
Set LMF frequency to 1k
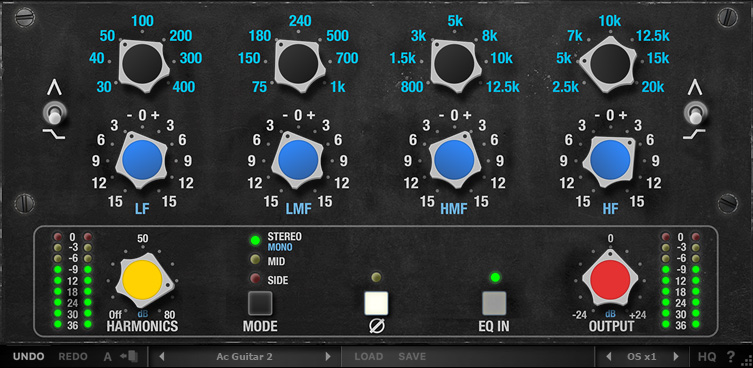338,86
